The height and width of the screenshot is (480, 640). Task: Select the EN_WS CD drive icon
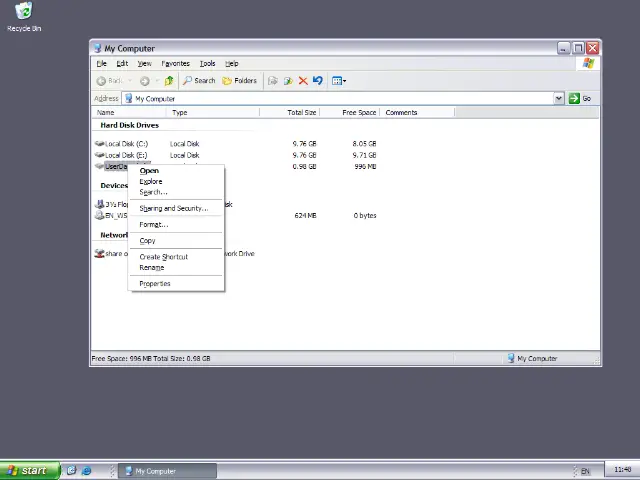99,215
